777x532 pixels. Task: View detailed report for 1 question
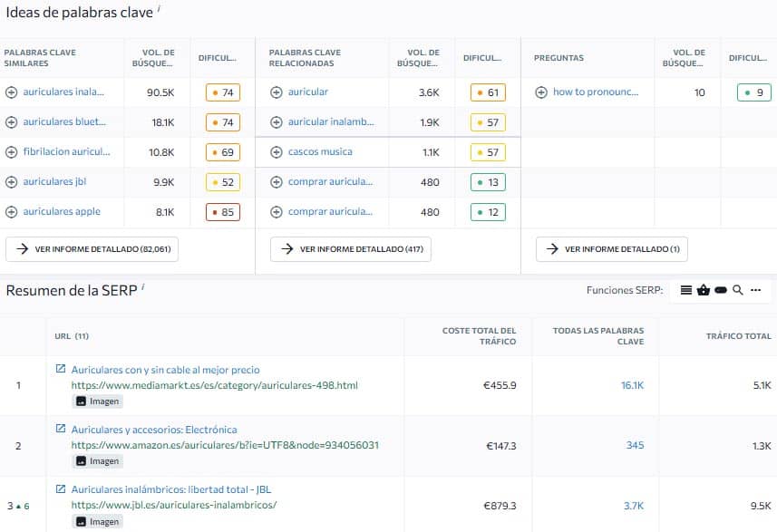click(x=612, y=249)
